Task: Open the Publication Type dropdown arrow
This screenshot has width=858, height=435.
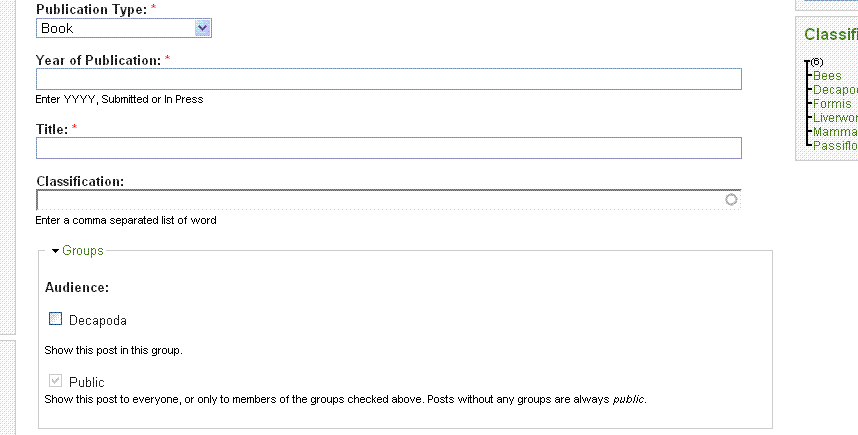Action: pyautogui.click(x=202, y=28)
